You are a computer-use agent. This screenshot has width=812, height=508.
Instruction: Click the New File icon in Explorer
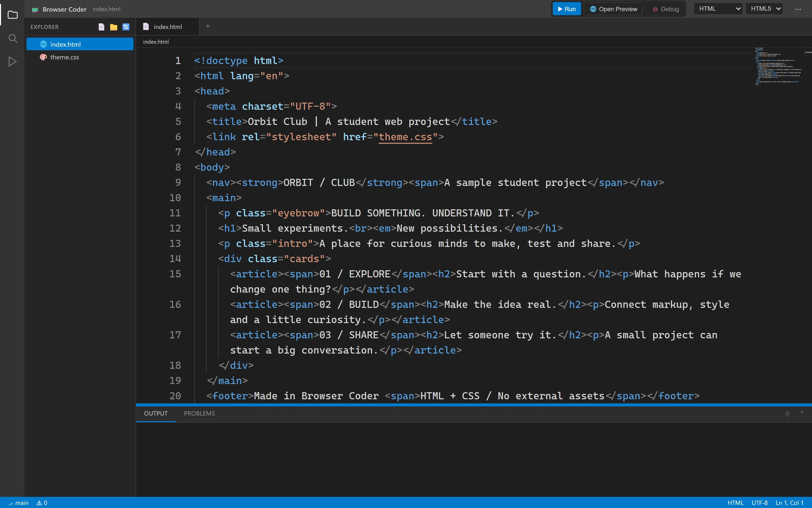tap(101, 27)
